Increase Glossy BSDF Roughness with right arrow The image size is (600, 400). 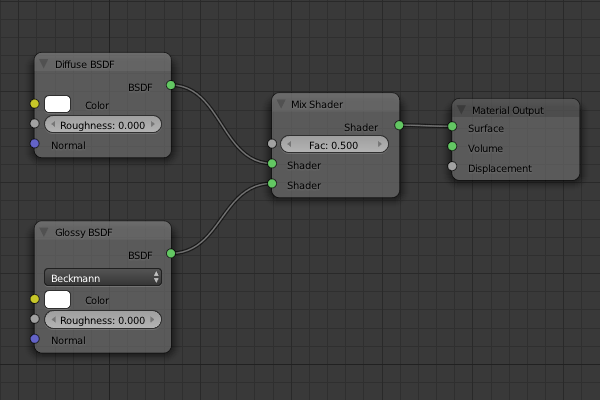pyautogui.click(x=153, y=319)
